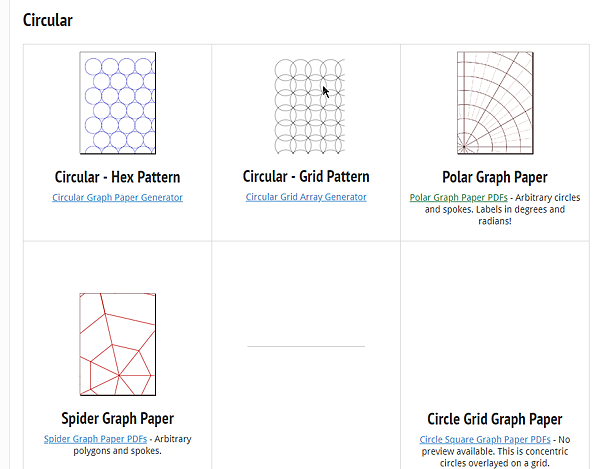Click the "Circular - Hex Pattern" title
600x469 pixels.
118,177
